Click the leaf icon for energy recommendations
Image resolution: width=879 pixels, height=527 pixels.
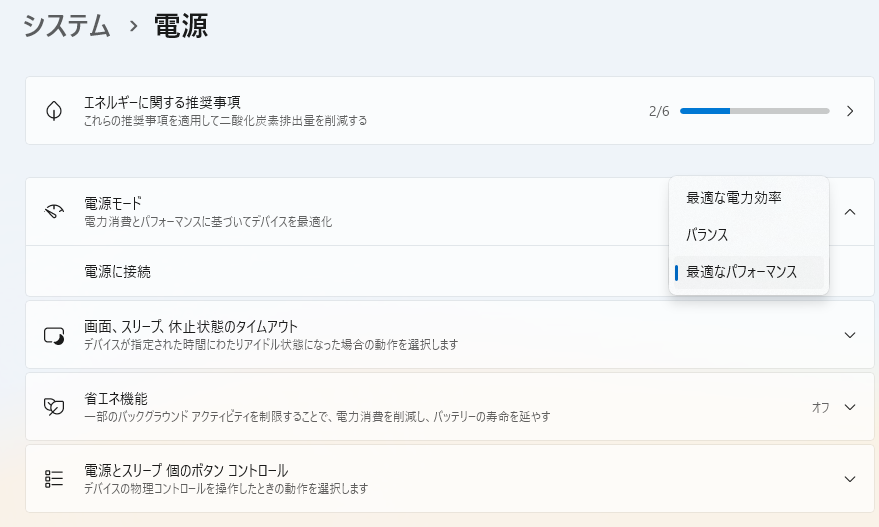(x=54, y=111)
